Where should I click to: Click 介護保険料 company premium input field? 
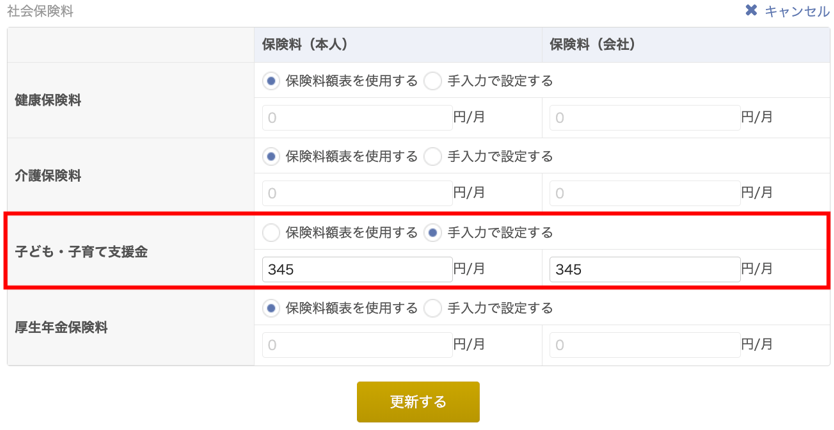coord(644,194)
